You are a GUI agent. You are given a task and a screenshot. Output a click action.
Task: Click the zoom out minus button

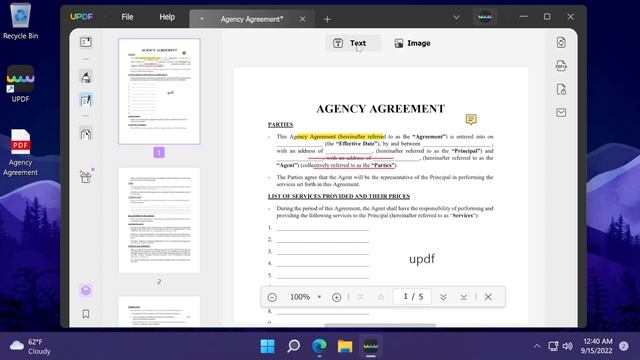coord(272,297)
